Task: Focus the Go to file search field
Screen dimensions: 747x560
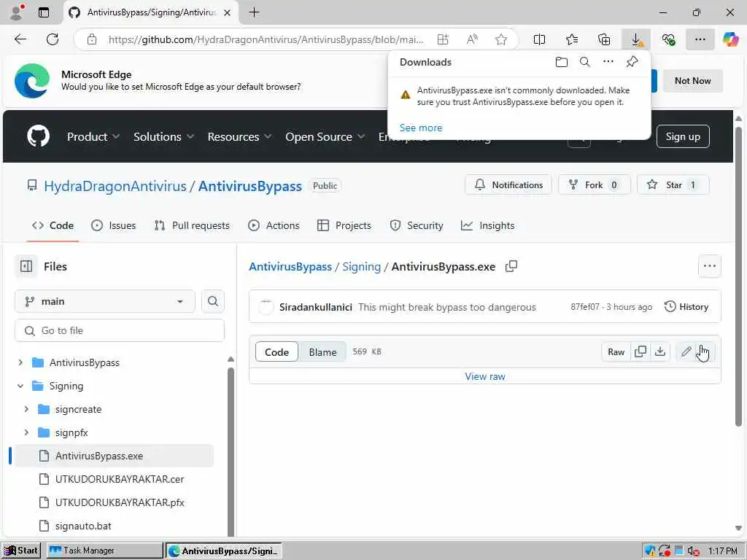Action: [120, 330]
